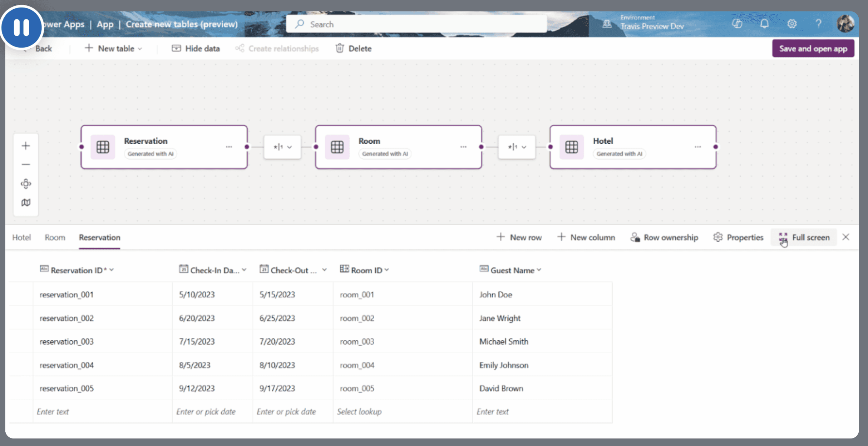
Task: Open the settings gear in header
Action: click(x=791, y=24)
